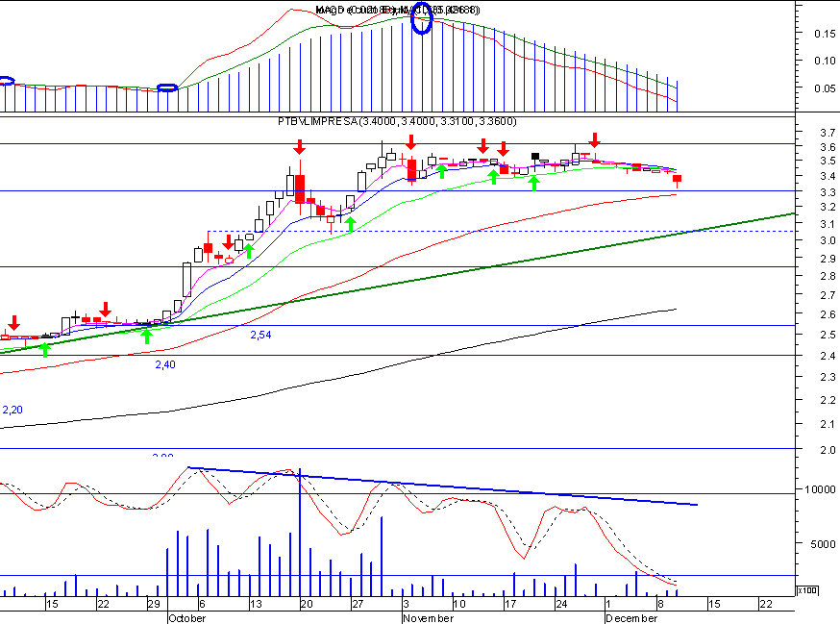Select the 22 date label in December

tap(766, 604)
